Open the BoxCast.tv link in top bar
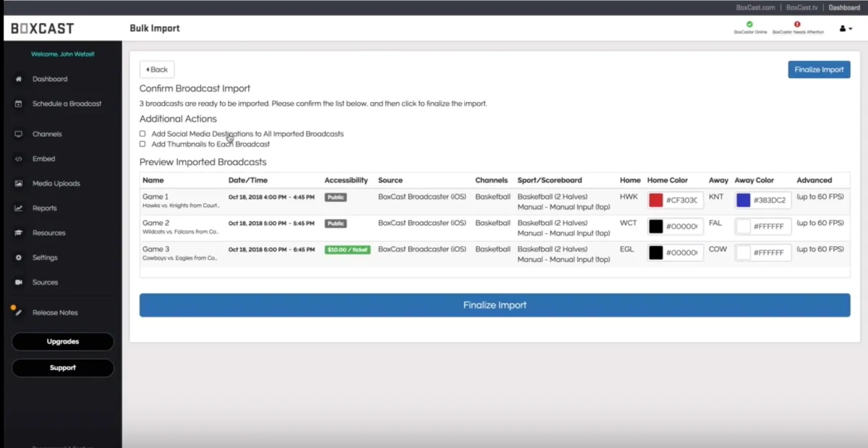The height and width of the screenshot is (448, 868). click(801, 7)
